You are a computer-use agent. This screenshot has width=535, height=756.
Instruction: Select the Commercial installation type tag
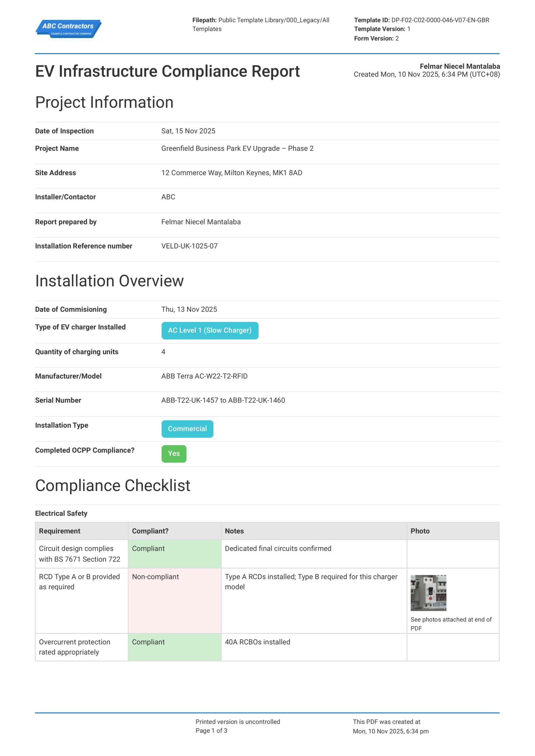coord(187,429)
